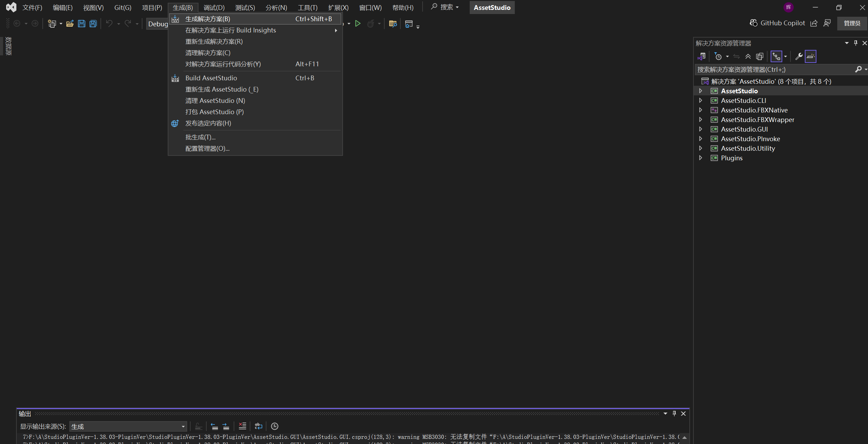Click the 管理员 button
Image resolution: width=868 pixels, height=444 pixels.
[852, 23]
